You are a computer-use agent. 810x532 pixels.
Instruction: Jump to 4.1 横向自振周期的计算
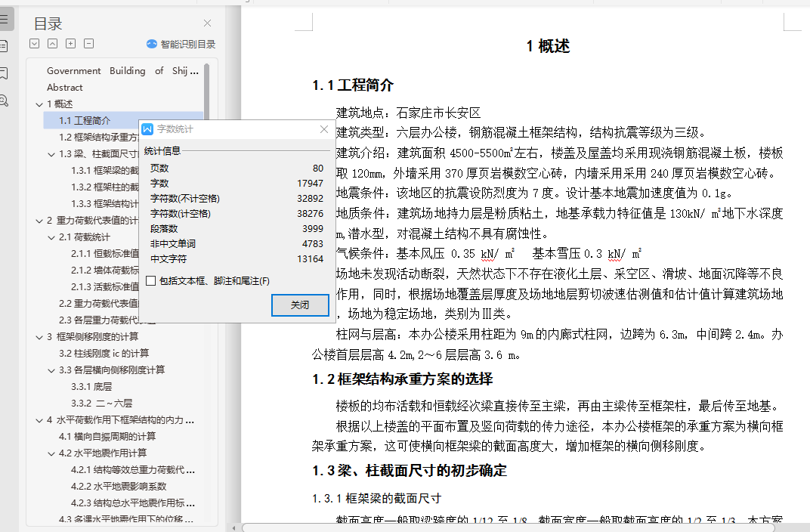click(x=107, y=437)
